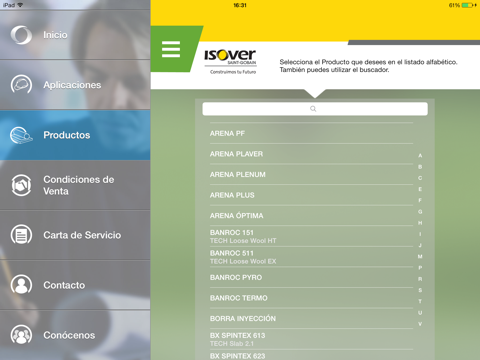The image size is (480, 360).
Task: Open the Carta de Servicio menu item
Action: click(x=75, y=235)
